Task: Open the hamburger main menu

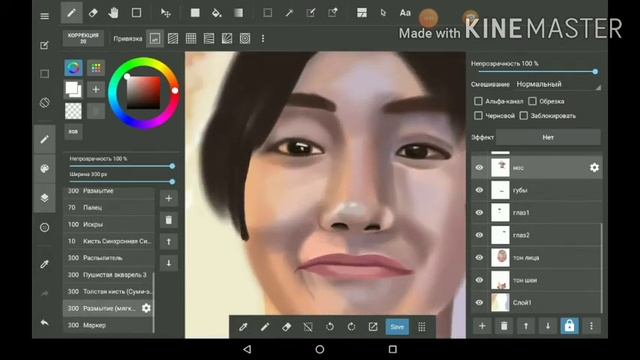Action: coord(44,16)
